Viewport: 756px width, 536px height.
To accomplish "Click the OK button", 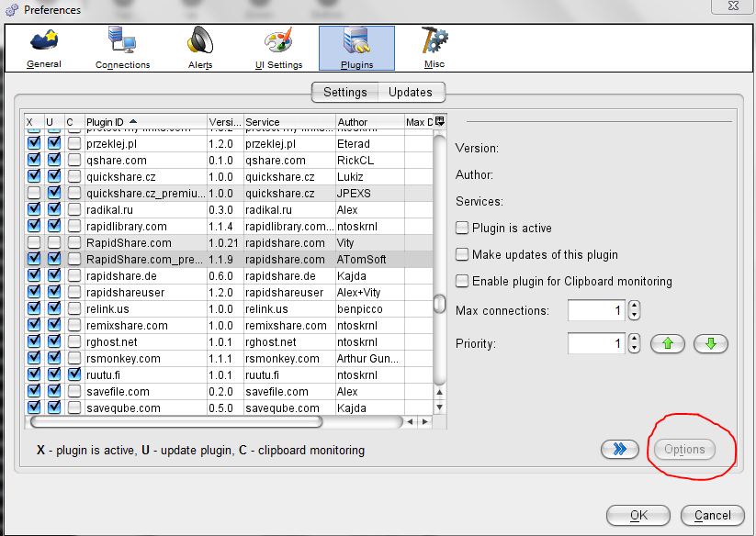I will [639, 515].
